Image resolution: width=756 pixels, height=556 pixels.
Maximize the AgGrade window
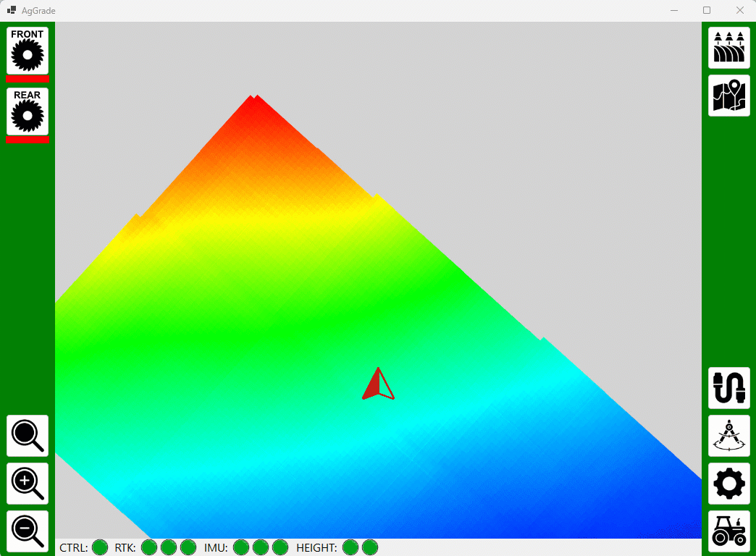(x=707, y=10)
